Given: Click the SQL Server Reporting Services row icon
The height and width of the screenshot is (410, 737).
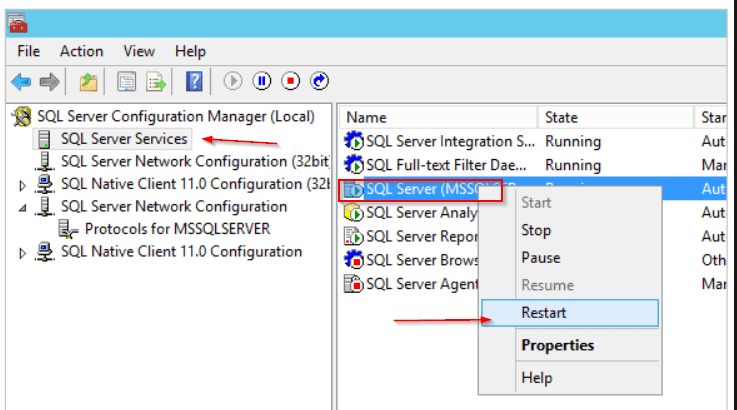Looking at the screenshot, I should pyautogui.click(x=353, y=236).
